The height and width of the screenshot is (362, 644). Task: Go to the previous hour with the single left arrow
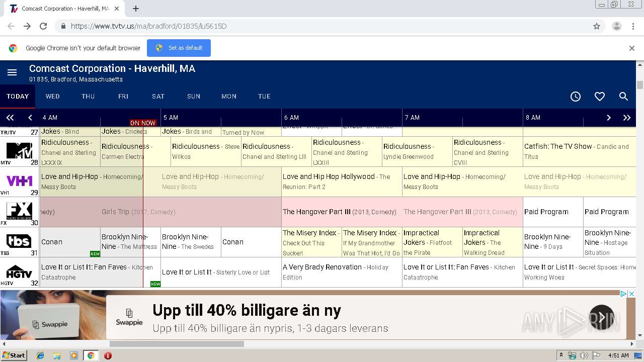click(x=30, y=118)
